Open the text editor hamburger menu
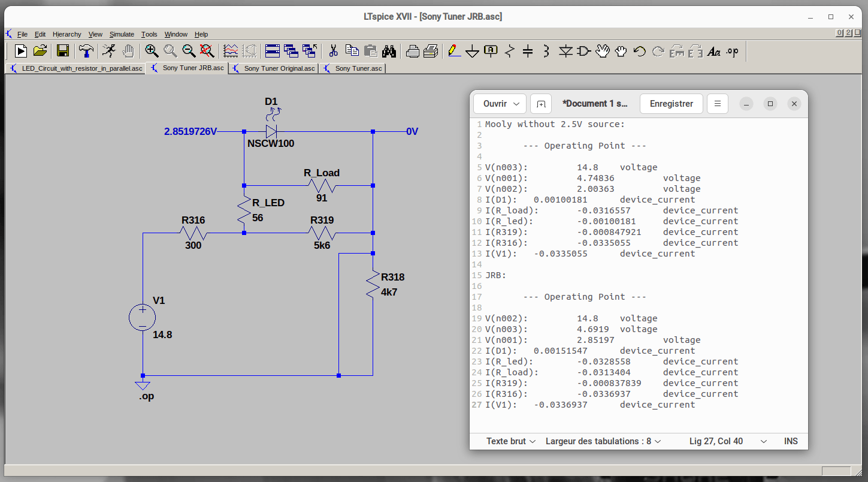Image resolution: width=868 pixels, height=482 pixels. point(717,104)
